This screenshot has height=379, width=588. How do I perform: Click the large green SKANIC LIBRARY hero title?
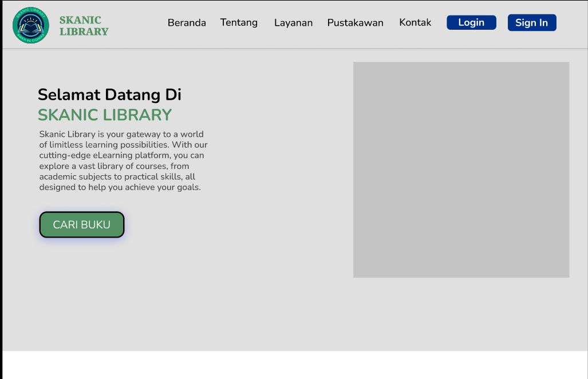tap(105, 115)
